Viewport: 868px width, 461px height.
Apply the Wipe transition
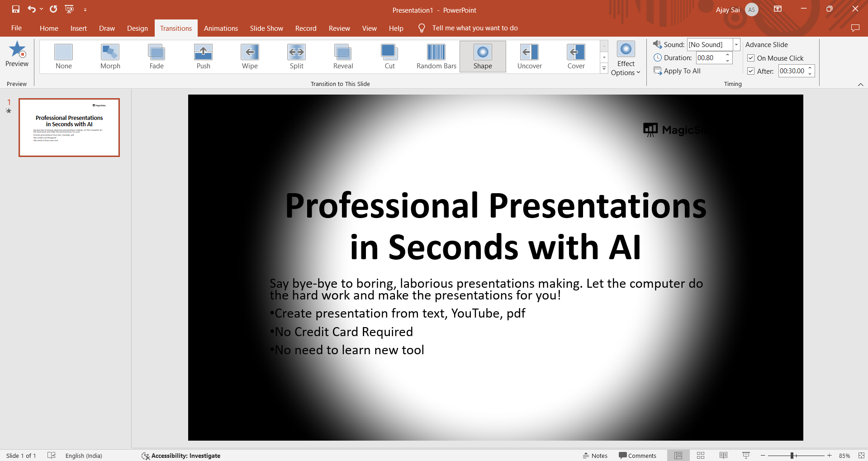(250, 57)
